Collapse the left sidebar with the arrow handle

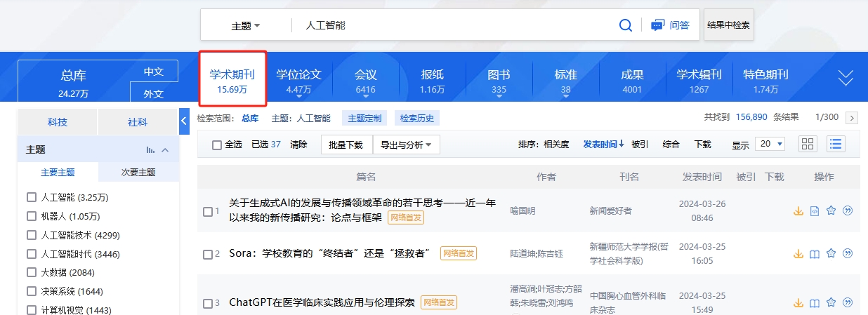pos(185,121)
